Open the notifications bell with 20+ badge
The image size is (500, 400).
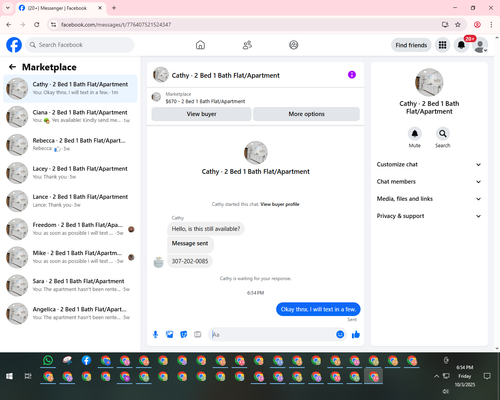[461, 45]
